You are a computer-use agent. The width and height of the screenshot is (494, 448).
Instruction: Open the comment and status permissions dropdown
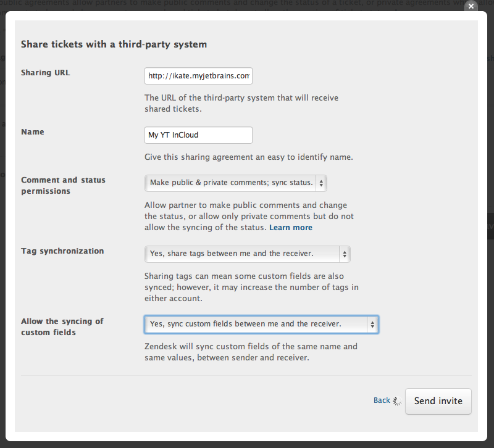(235, 183)
